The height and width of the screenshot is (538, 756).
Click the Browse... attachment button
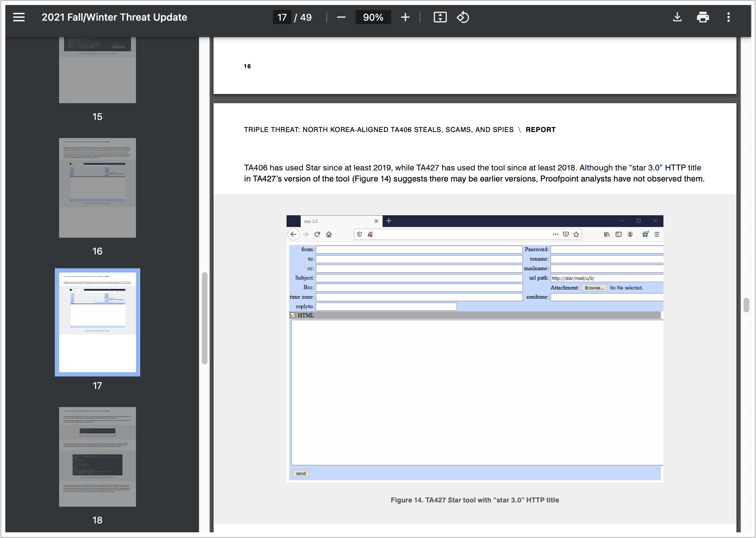594,288
